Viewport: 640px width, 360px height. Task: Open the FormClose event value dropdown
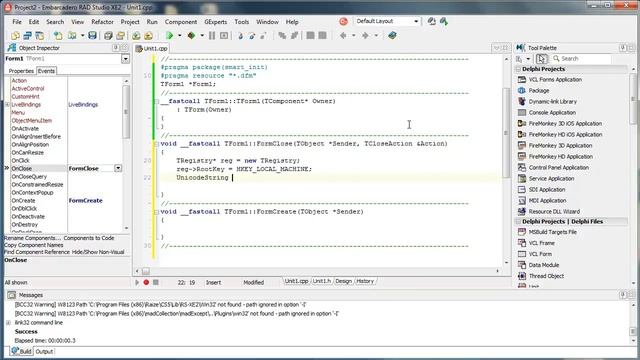pyautogui.click(x=118, y=168)
